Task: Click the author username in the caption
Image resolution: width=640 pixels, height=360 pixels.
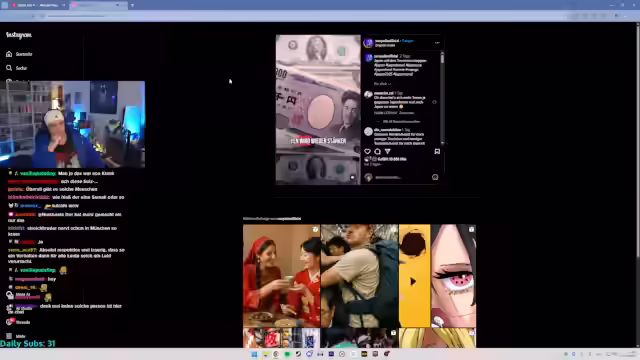Action: 386,56
